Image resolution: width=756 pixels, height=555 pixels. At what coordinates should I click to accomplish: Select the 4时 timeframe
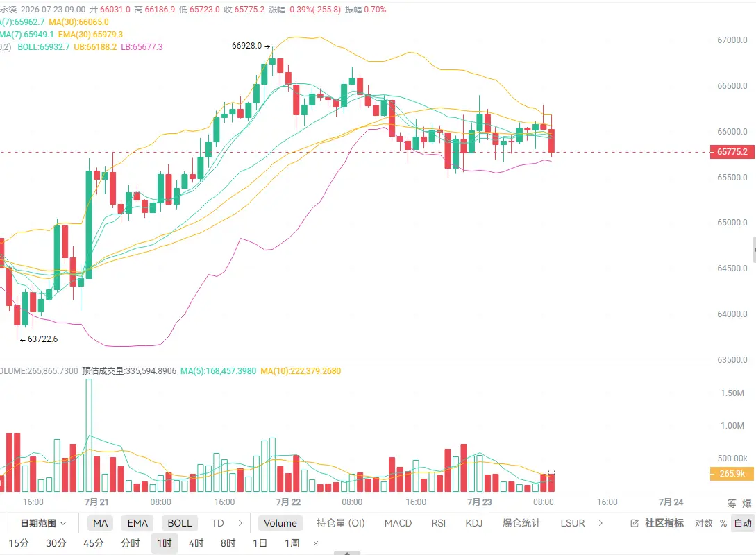tap(196, 543)
